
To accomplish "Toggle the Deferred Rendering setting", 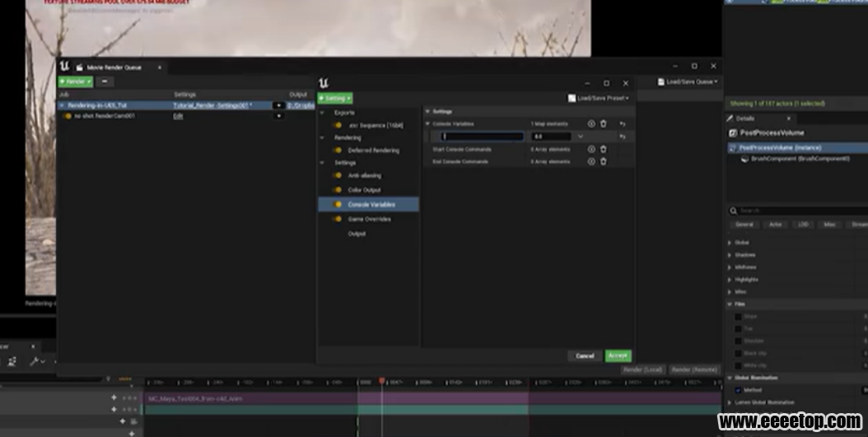I will tap(337, 151).
